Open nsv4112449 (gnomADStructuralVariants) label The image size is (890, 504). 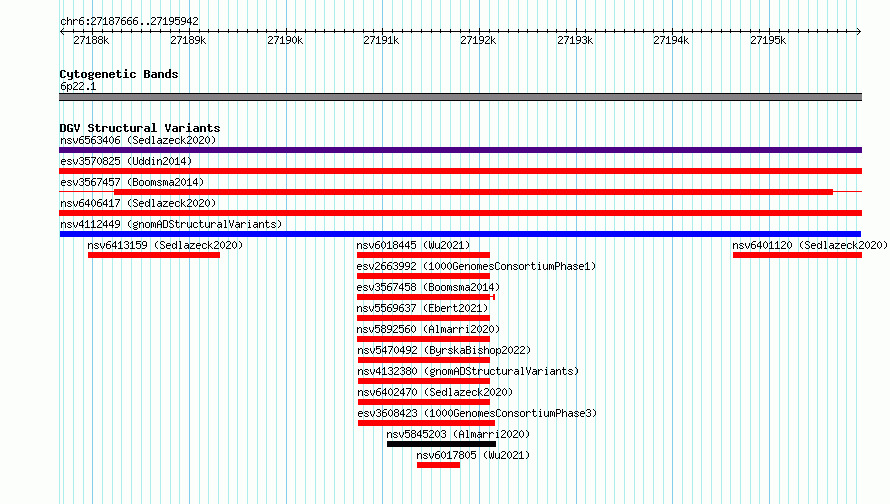pos(171,224)
